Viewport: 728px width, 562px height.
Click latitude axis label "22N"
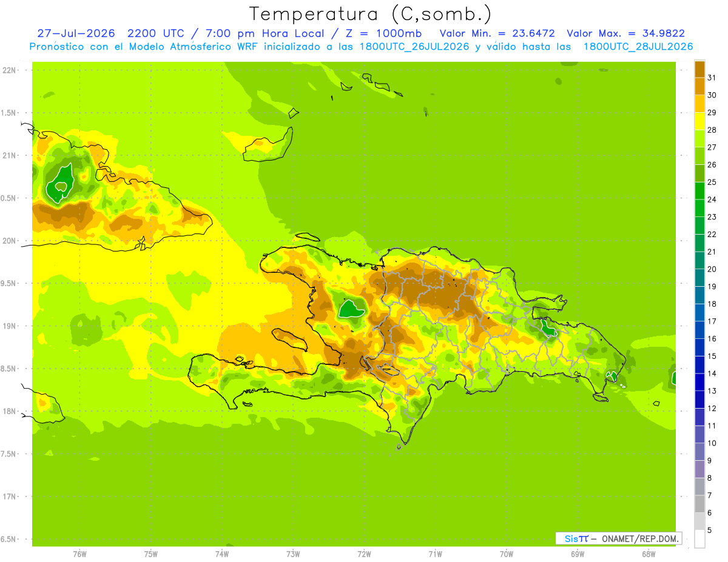coord(10,70)
